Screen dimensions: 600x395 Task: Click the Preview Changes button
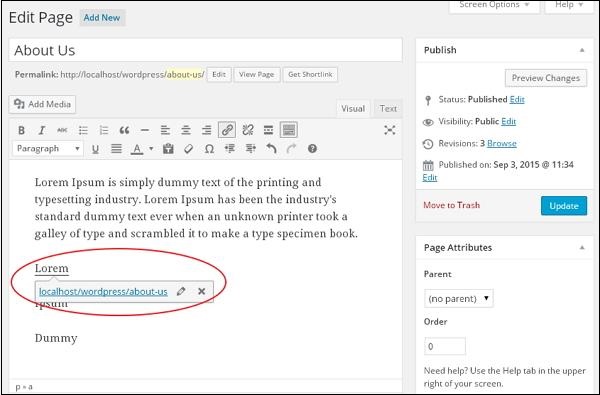546,78
